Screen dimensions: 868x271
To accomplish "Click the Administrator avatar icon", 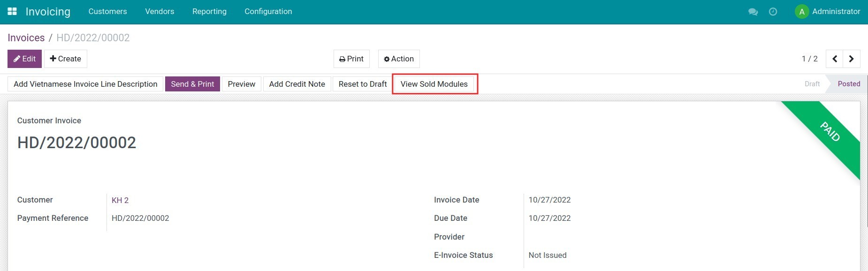I will tap(802, 12).
